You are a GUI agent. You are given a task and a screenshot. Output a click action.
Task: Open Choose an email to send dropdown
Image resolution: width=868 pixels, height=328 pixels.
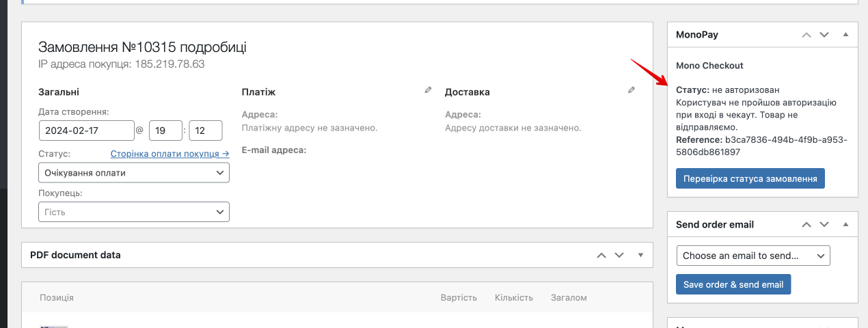[x=752, y=256]
